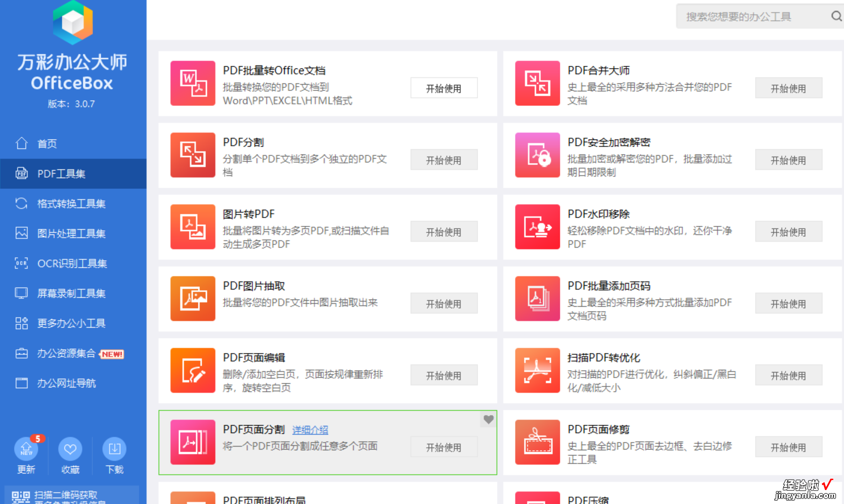
Task: Click 开始使用 for PDF水印移除
Action: pyautogui.click(x=788, y=232)
